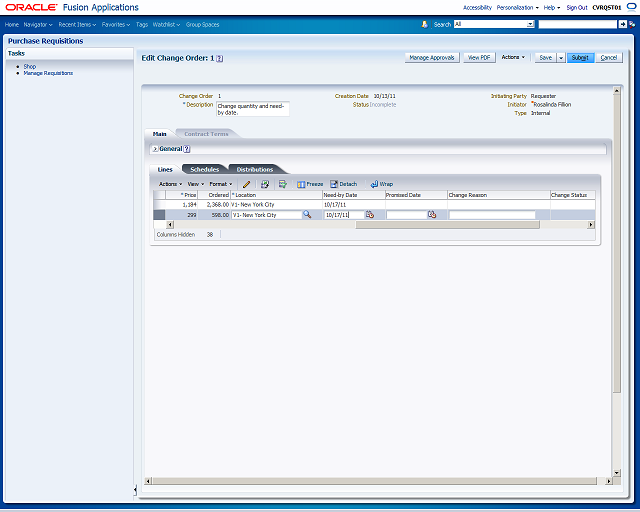Expand the Recent Items menu
This screenshot has height=512, width=640.
77,24
